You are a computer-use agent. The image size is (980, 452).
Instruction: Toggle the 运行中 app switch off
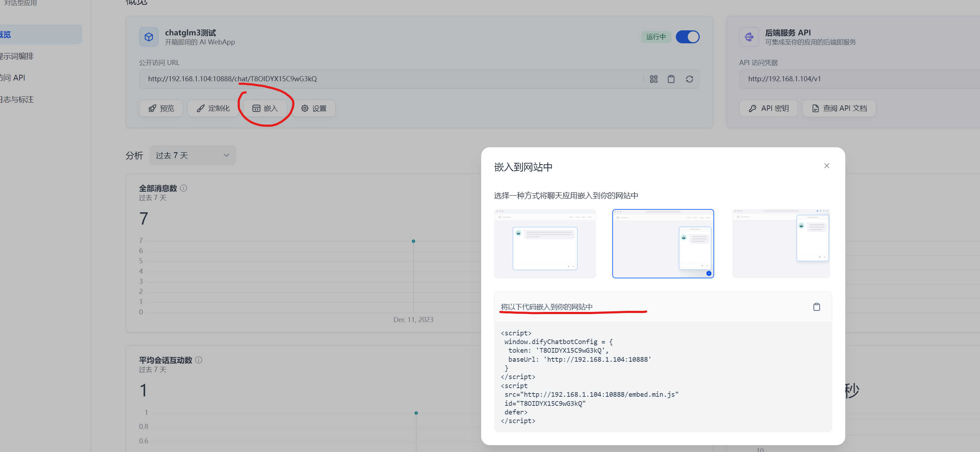[x=687, y=37]
